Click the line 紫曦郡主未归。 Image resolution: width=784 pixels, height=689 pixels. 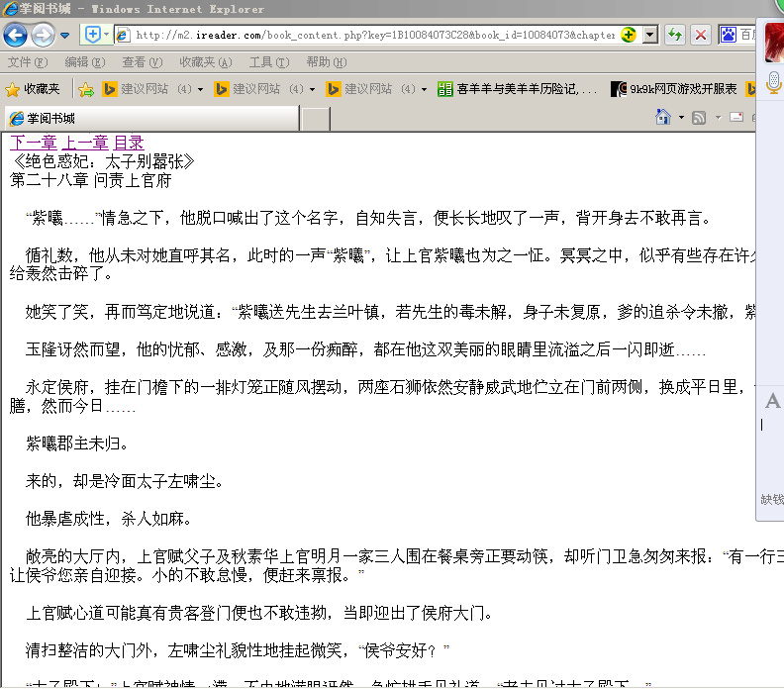click(77, 443)
